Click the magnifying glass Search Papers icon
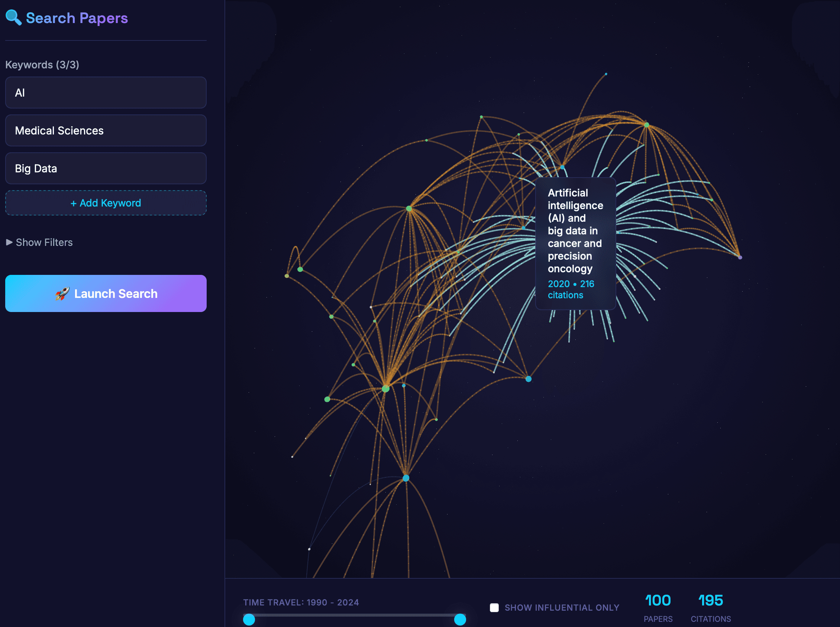The width and height of the screenshot is (840, 627). click(x=14, y=17)
